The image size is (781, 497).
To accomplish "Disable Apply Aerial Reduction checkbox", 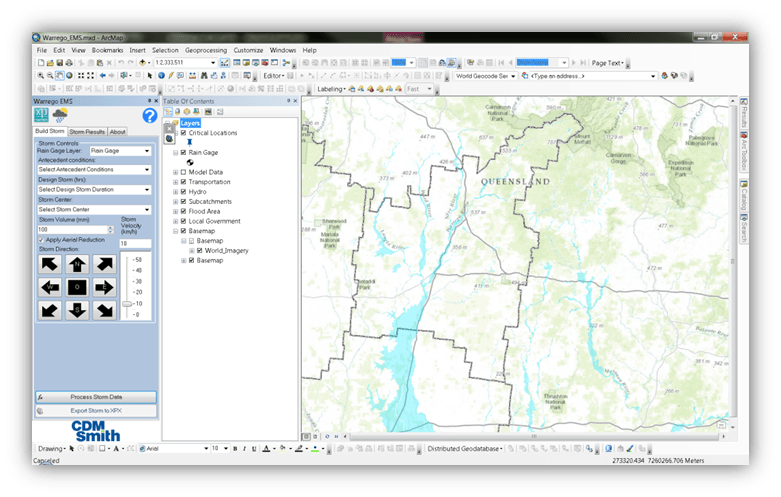I will (x=40, y=240).
